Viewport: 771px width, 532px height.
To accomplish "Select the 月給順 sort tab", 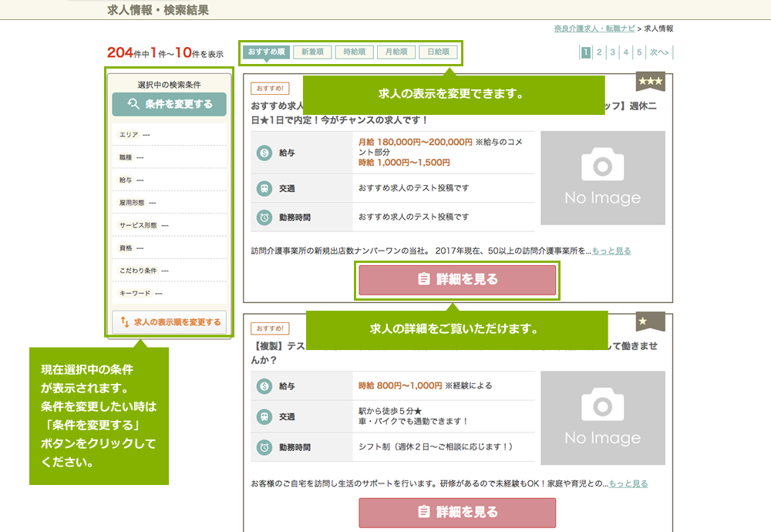I will pos(396,52).
